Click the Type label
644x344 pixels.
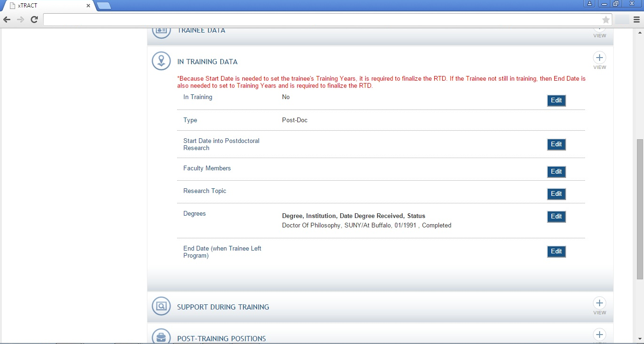click(190, 120)
